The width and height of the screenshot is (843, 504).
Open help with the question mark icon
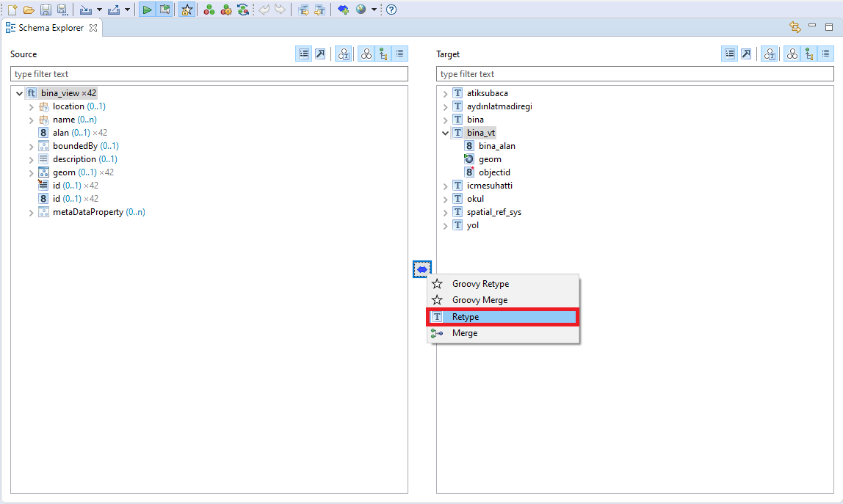pyautogui.click(x=391, y=10)
